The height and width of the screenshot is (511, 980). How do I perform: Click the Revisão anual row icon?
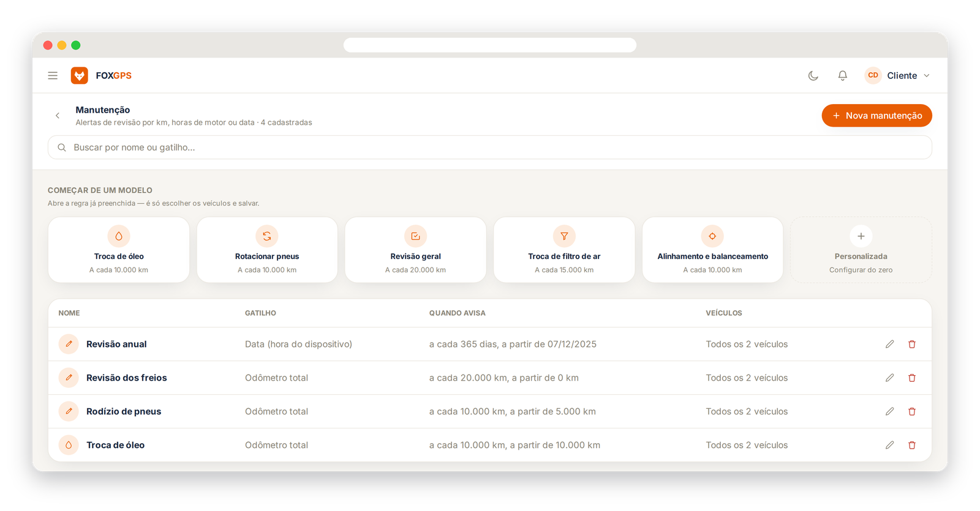click(x=69, y=344)
